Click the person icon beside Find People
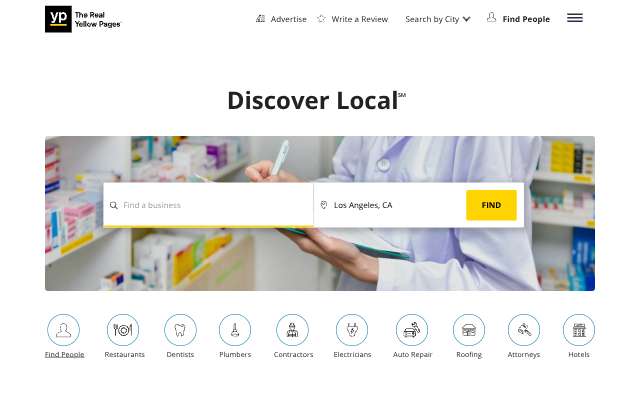 (491, 18)
